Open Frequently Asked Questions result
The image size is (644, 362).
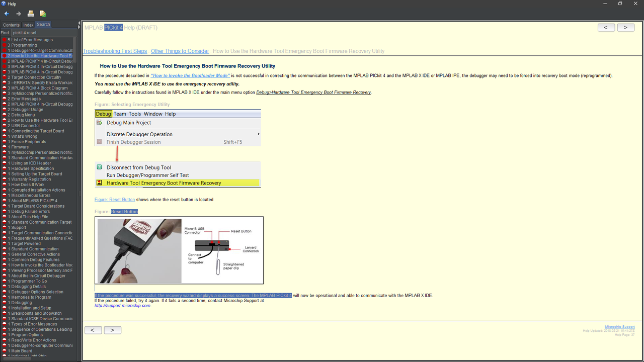click(x=40, y=238)
